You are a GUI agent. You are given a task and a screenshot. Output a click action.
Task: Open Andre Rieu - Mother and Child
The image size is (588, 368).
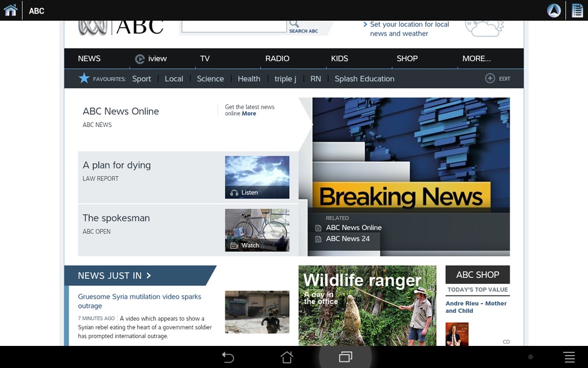click(476, 307)
